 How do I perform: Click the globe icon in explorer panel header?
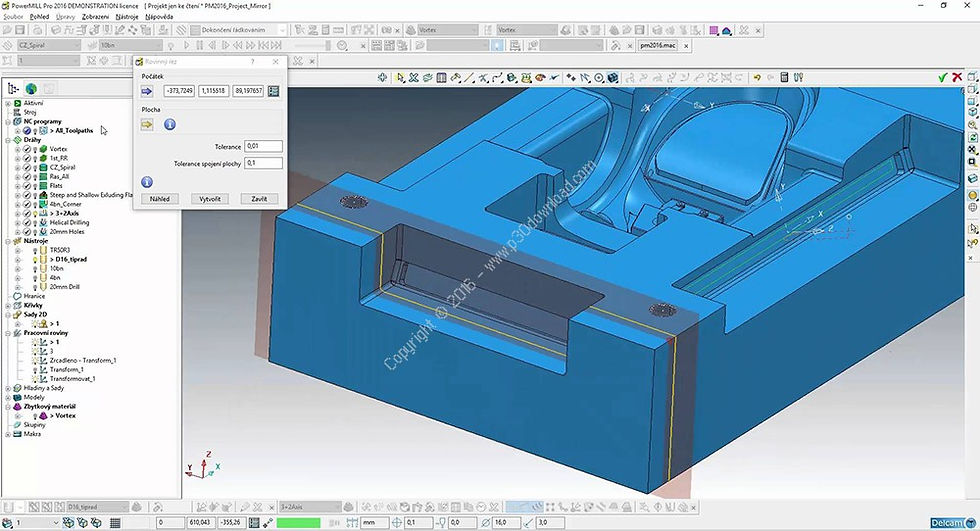[x=31, y=89]
